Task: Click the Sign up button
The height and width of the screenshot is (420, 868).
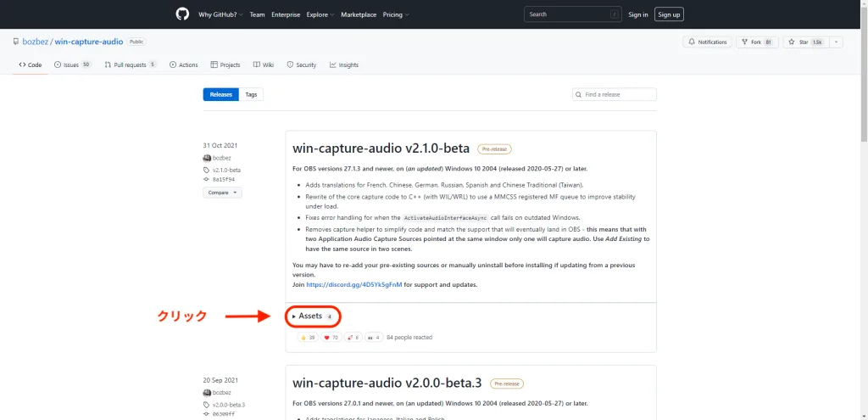Action: pyautogui.click(x=669, y=14)
